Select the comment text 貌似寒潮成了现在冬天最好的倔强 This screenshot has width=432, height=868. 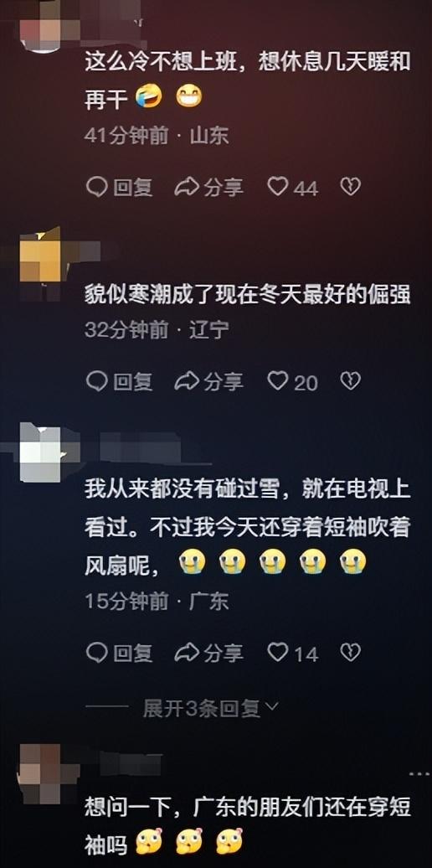click(x=248, y=296)
